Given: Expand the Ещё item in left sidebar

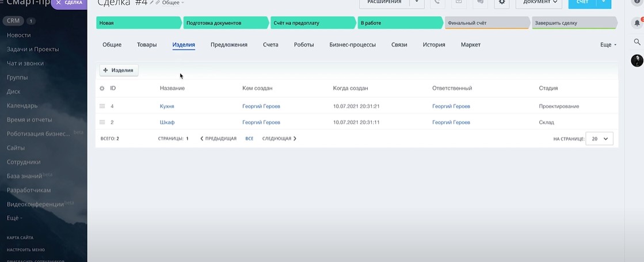Looking at the screenshot, I should pos(14,218).
